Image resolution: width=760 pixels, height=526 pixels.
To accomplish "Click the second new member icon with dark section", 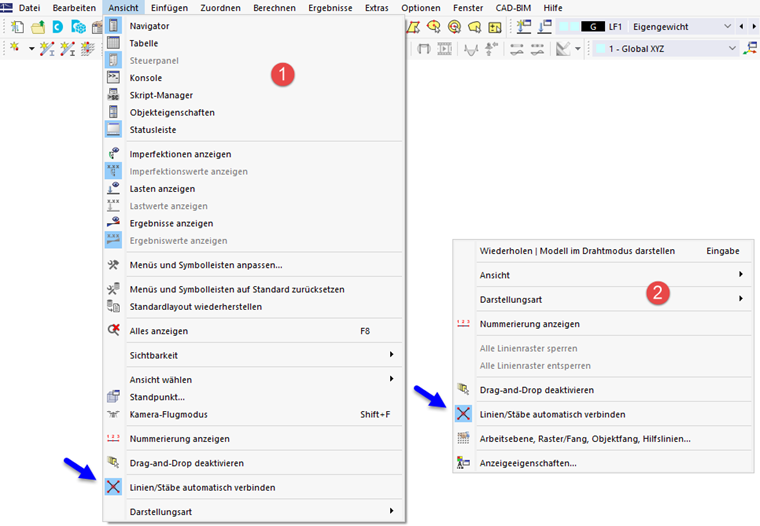I will coord(67,48).
